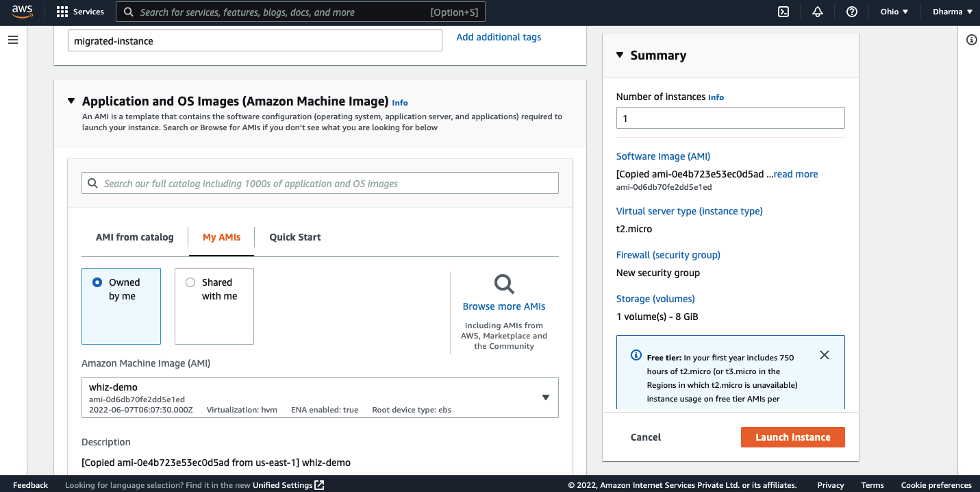Open AWS CloudShell terminal icon
980x492 pixels.
[x=783, y=12]
